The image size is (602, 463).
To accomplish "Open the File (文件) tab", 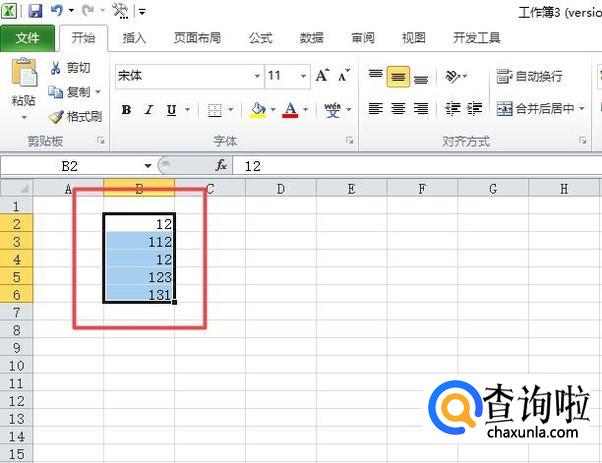I will click(x=27, y=38).
